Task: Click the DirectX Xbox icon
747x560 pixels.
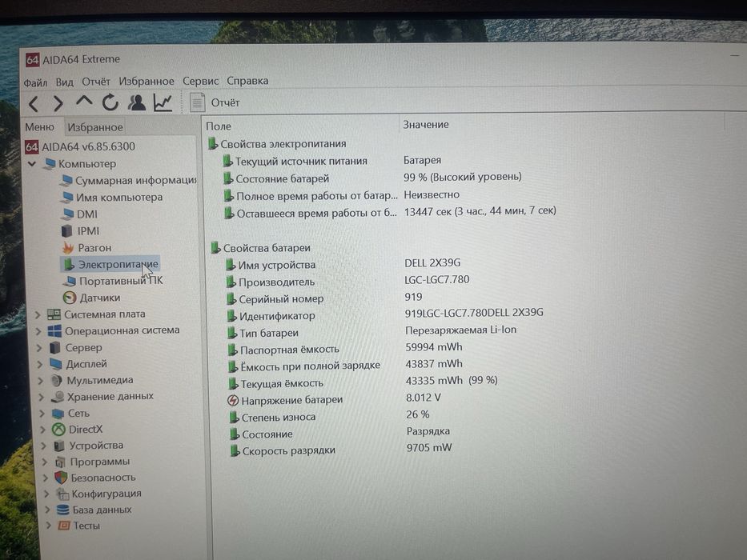Action: pos(58,430)
